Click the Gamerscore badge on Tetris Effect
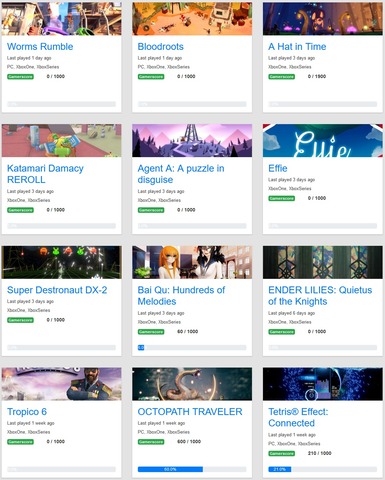 point(282,453)
